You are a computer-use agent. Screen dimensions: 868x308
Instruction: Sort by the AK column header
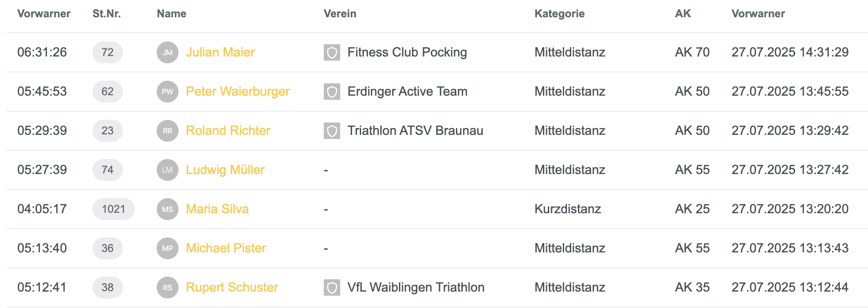click(x=683, y=14)
